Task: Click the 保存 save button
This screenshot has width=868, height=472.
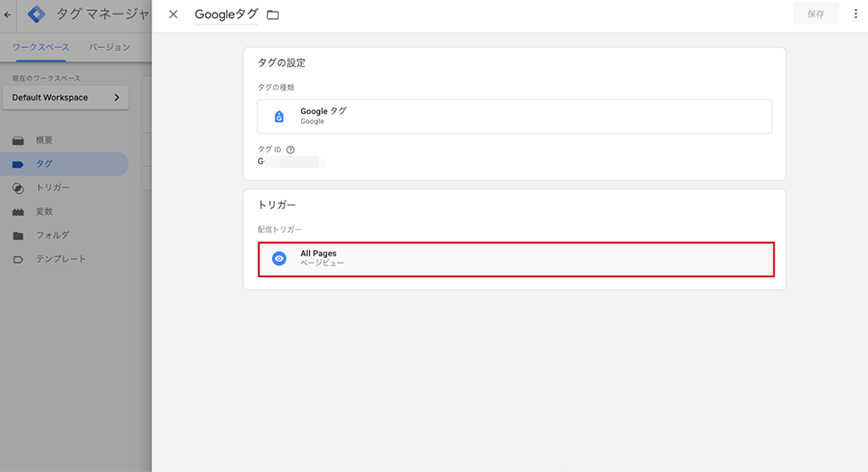Action: 815,14
